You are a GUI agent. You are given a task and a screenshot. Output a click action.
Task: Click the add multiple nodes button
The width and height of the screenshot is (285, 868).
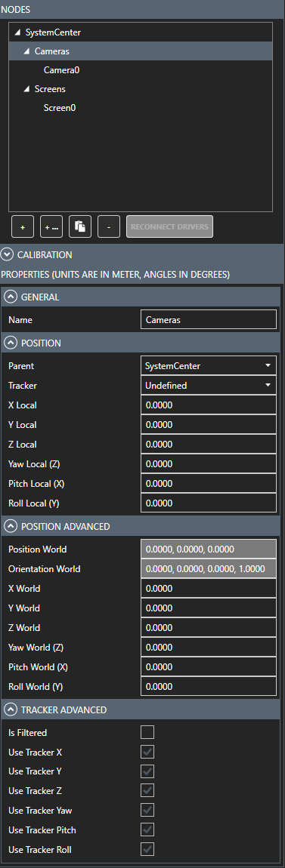click(x=51, y=227)
